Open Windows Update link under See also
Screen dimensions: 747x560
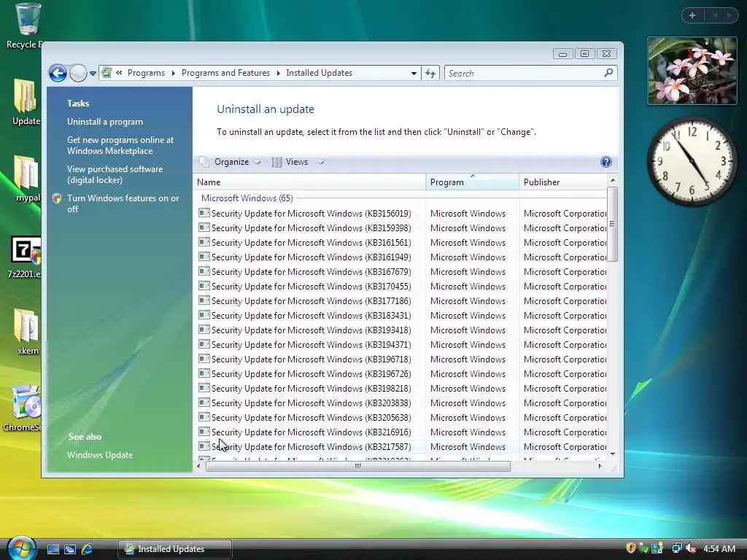click(x=100, y=455)
